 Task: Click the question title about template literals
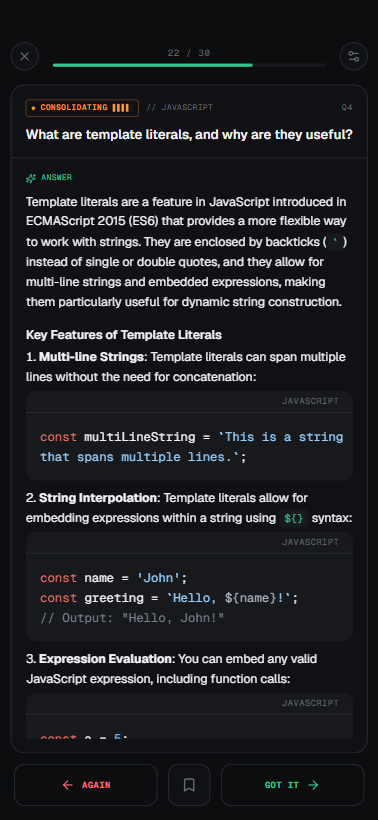189,134
